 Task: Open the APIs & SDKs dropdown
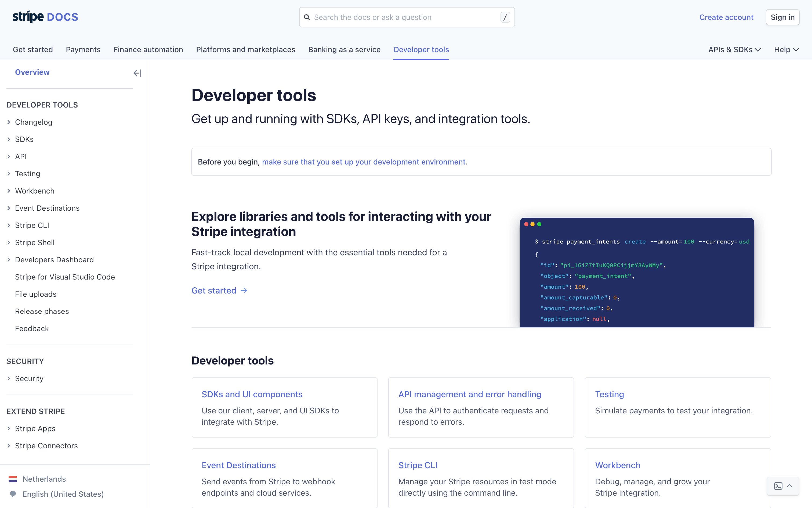(734, 49)
